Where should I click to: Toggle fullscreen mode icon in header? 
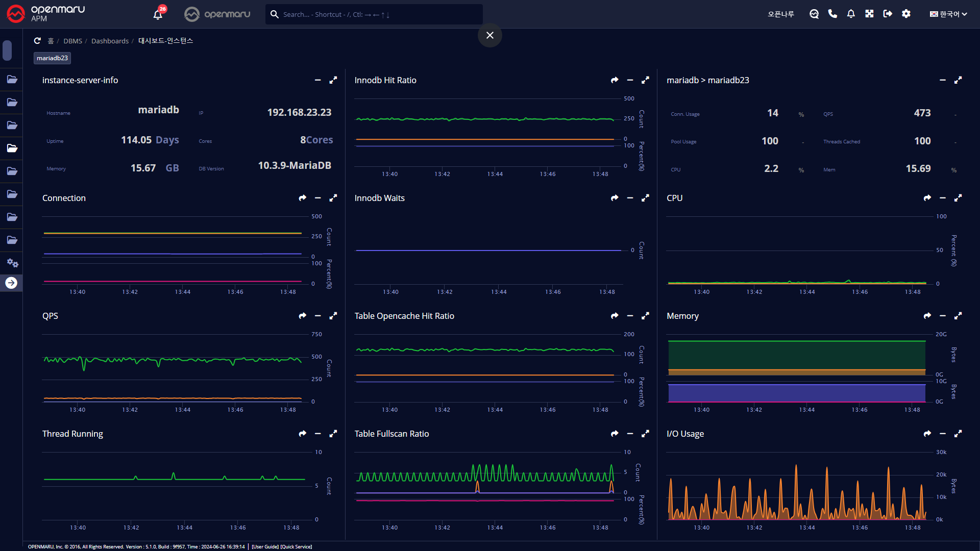coord(869,14)
